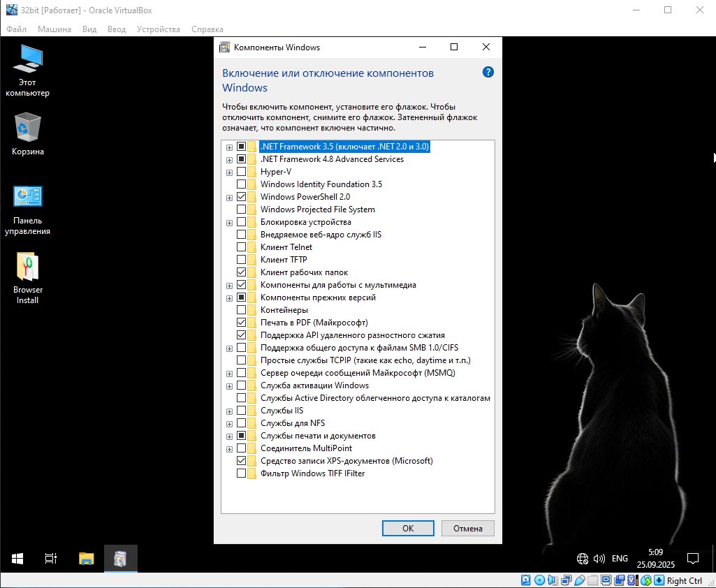The image size is (716, 588).
Task: Click VirtualBox recording status icon
Action: pos(619,580)
